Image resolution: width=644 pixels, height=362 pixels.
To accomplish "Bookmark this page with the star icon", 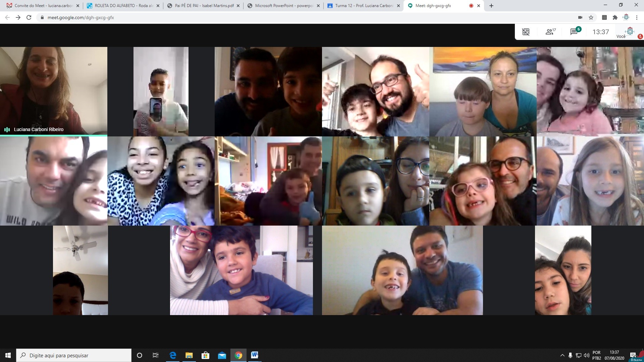I will (x=591, y=17).
